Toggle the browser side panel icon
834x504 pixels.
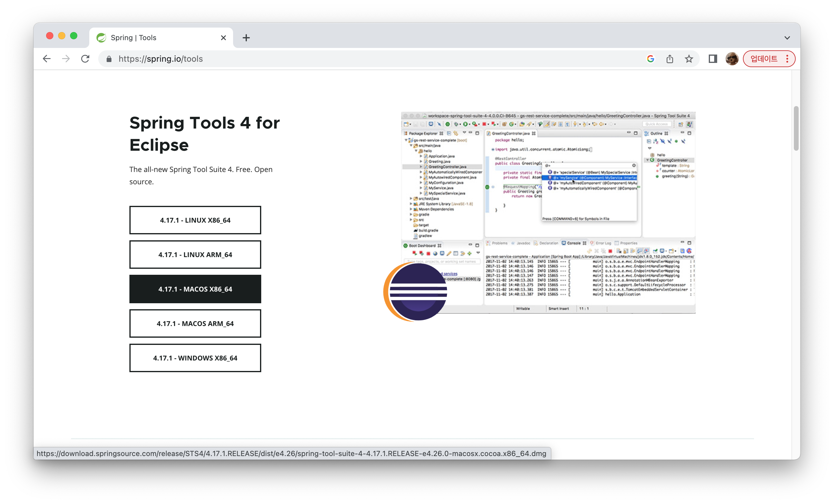click(713, 59)
